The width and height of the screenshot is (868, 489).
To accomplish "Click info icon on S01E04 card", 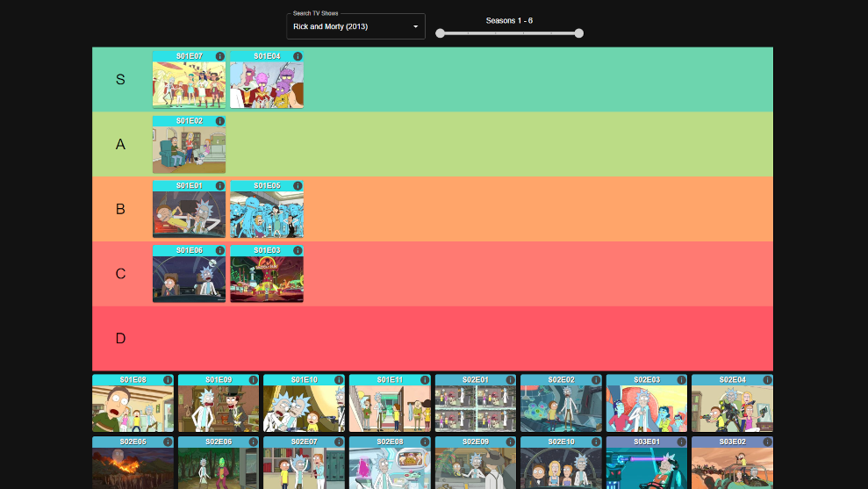I will (x=298, y=56).
